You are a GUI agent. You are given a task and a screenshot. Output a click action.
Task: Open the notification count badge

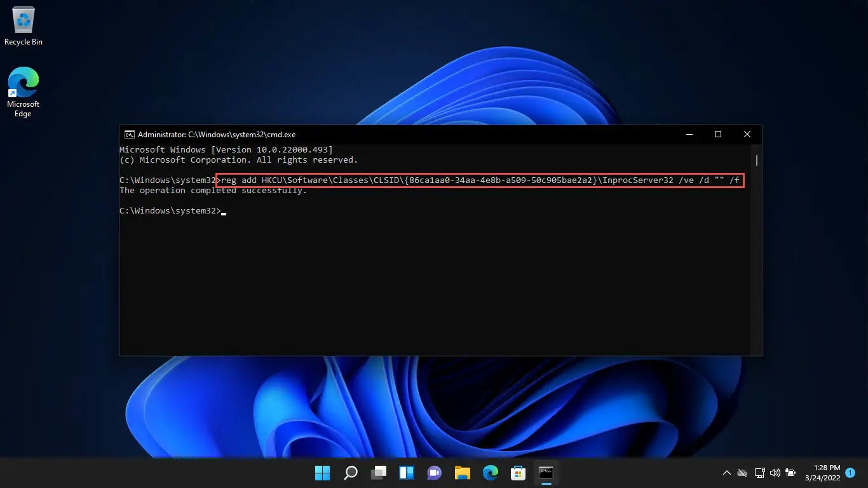(850, 473)
